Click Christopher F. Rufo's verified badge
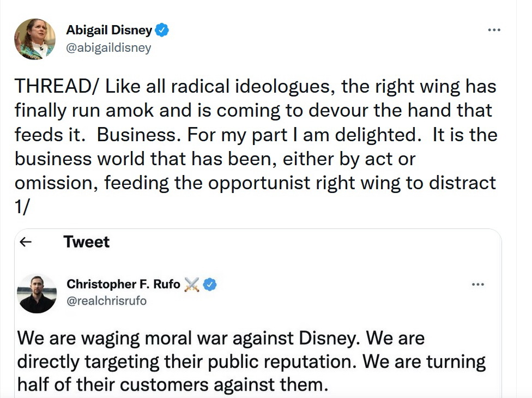The image size is (532, 398). [210, 284]
